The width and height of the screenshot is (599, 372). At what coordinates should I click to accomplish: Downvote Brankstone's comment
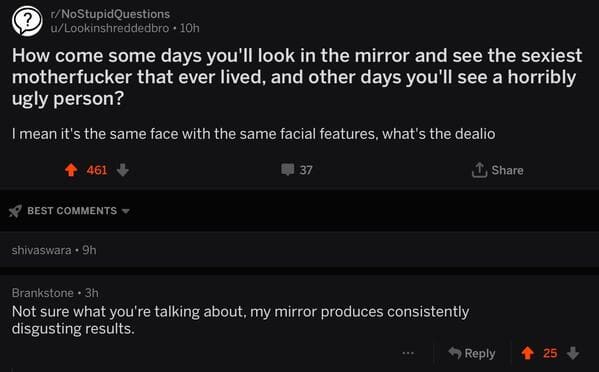573,353
